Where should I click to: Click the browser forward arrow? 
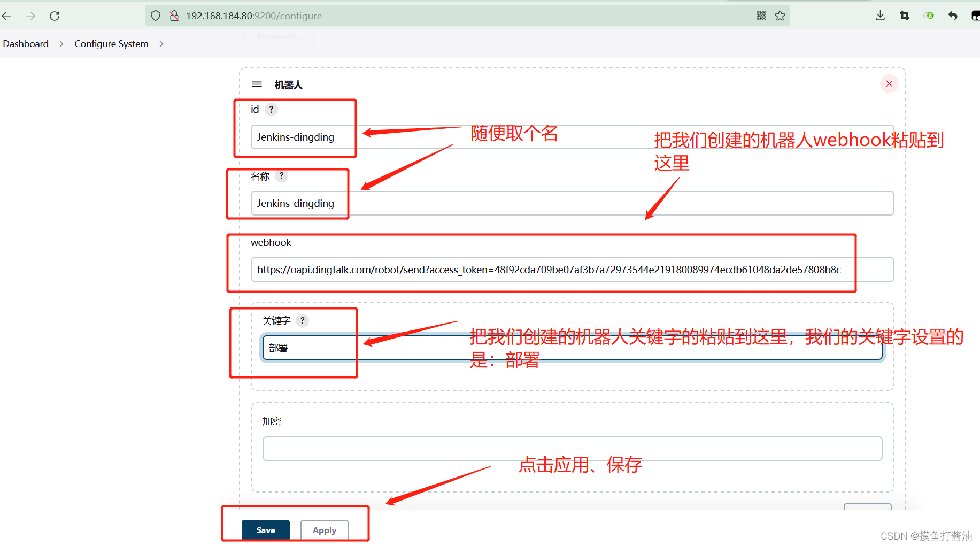pyautogui.click(x=30, y=16)
